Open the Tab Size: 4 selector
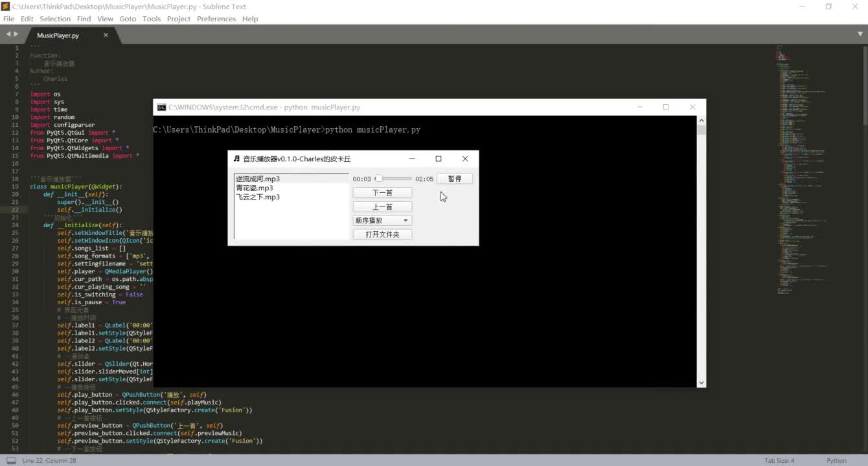 point(779,461)
